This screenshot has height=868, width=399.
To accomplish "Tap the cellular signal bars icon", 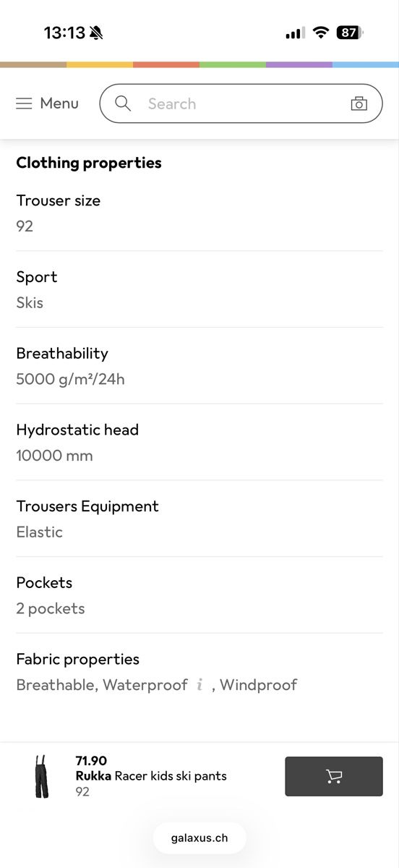I will coord(295,33).
